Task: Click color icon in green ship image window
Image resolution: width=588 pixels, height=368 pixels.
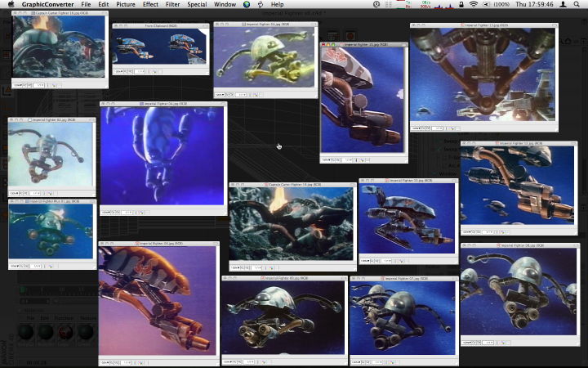Action: point(256,94)
